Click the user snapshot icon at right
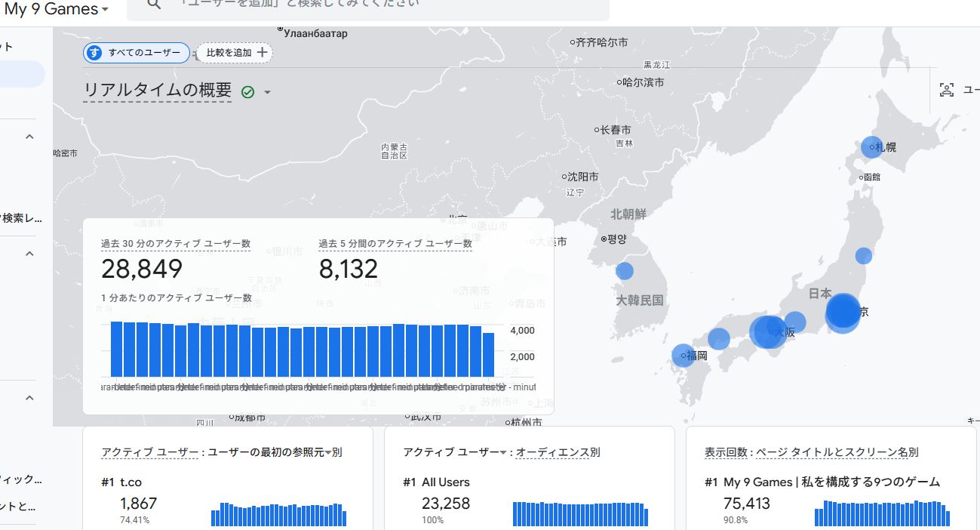This screenshot has height=530, width=980. click(x=946, y=91)
